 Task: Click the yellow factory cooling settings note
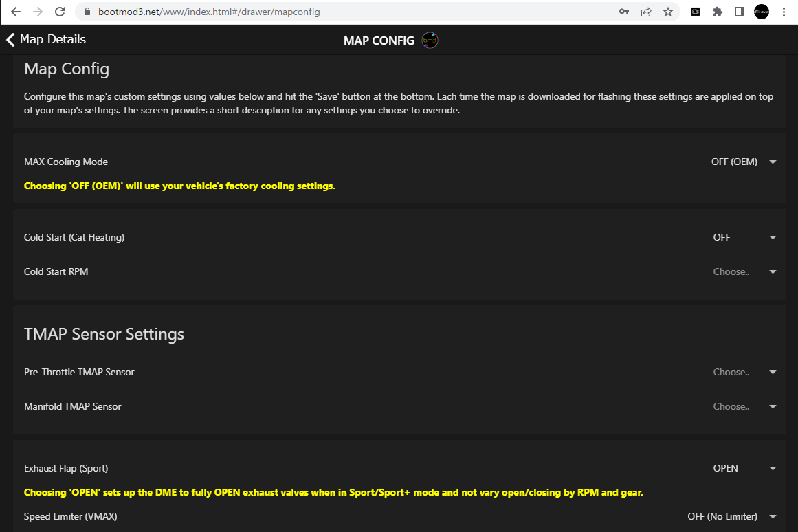tap(179, 186)
